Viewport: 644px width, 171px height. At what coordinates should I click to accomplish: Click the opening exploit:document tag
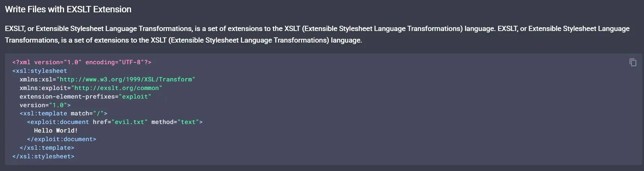[58, 122]
